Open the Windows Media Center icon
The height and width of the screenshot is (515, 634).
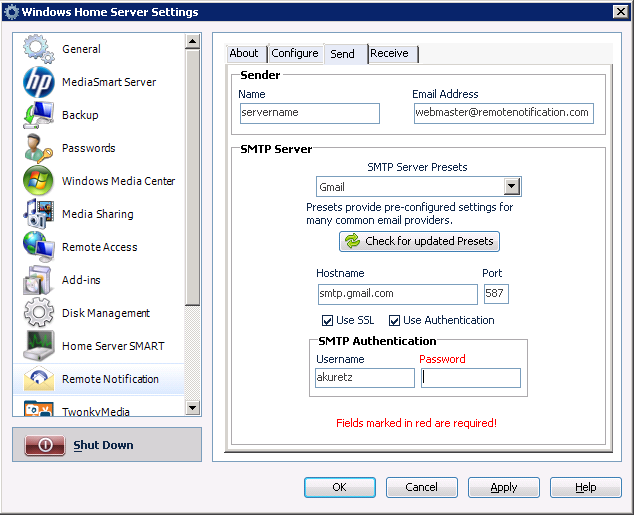coord(38,181)
